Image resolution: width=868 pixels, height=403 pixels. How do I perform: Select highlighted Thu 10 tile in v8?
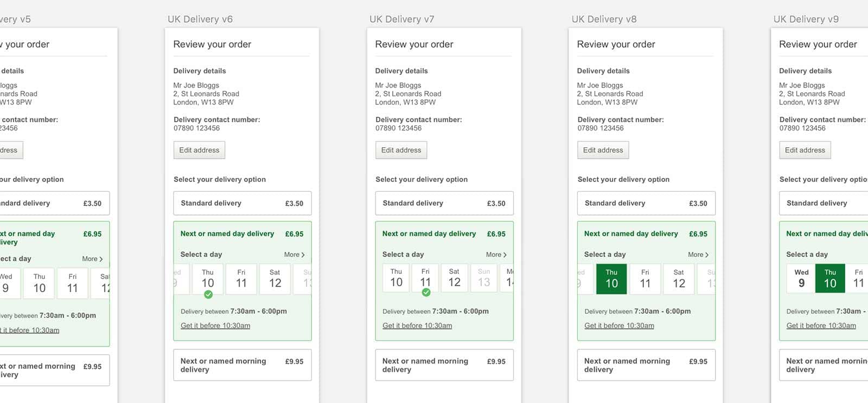click(611, 279)
